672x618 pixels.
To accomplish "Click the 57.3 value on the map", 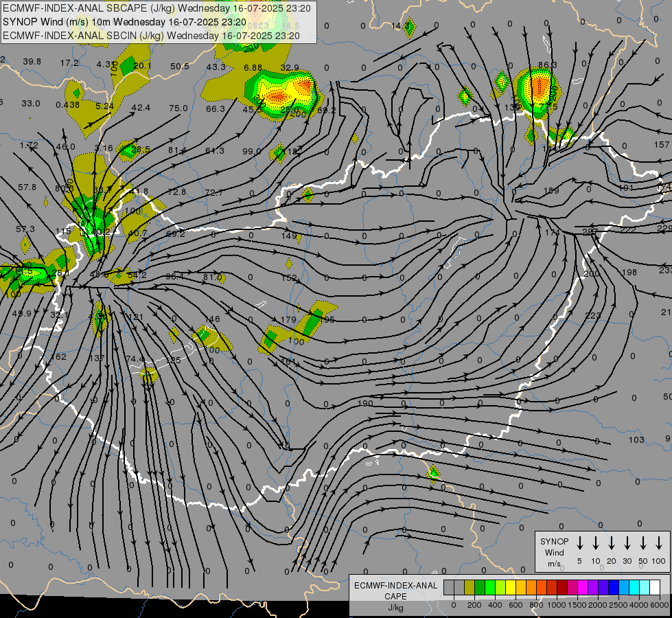I will [25, 229].
